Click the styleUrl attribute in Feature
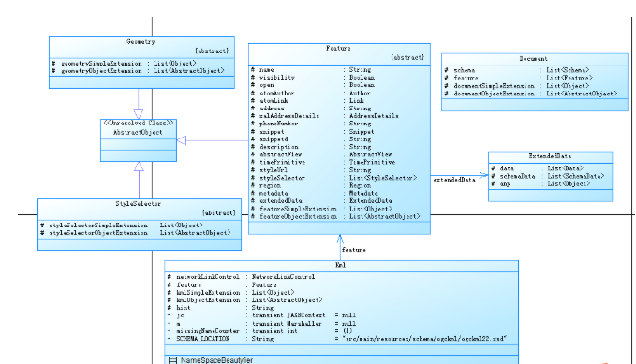636x364 pixels. click(x=311, y=170)
